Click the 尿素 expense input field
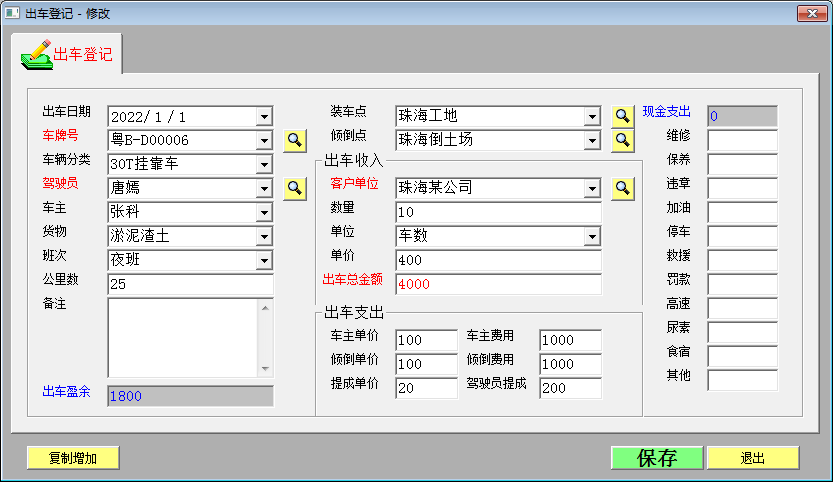This screenshot has height=482, width=833. point(742,332)
